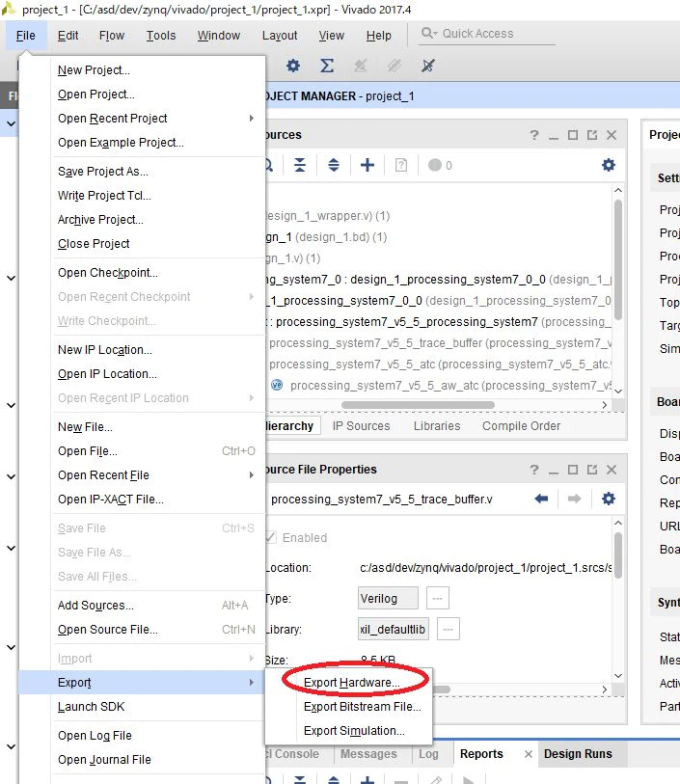
Task: Choose Export Simulation option
Action: 354,731
